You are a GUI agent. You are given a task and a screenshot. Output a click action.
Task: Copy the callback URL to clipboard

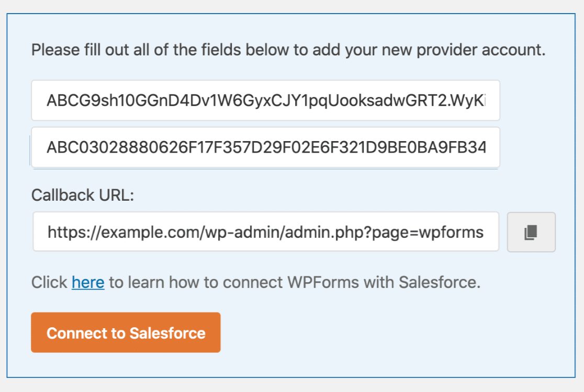click(531, 232)
